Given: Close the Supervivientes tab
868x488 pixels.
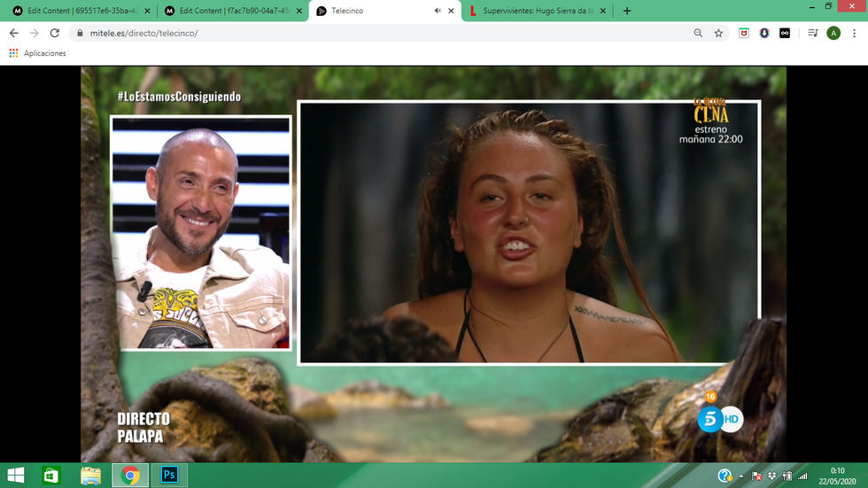Looking at the screenshot, I should pos(603,11).
